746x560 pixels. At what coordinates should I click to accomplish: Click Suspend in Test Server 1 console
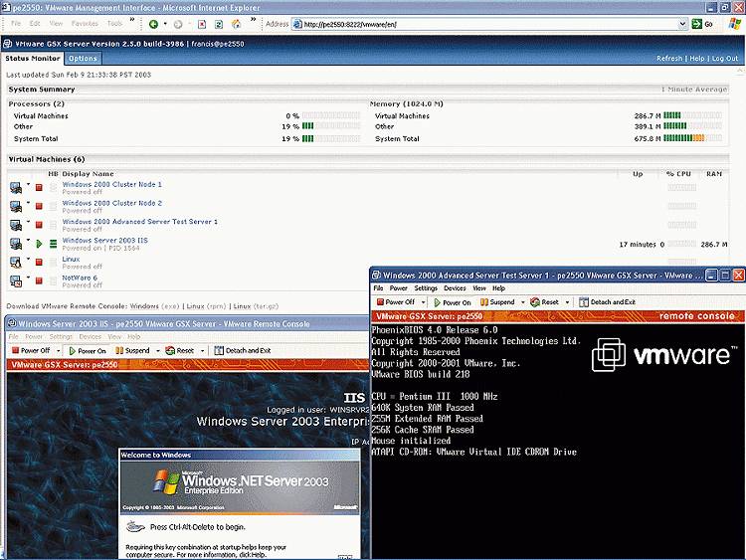click(x=497, y=302)
